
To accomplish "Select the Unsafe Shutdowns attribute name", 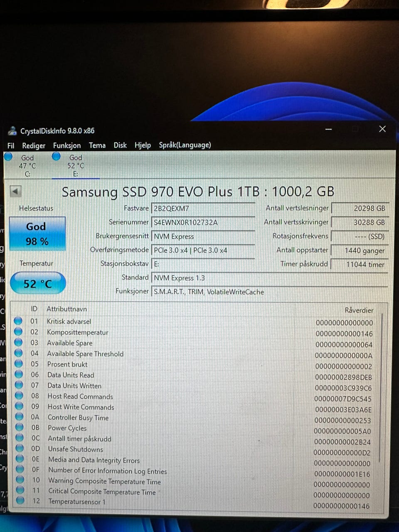I will tap(76, 449).
